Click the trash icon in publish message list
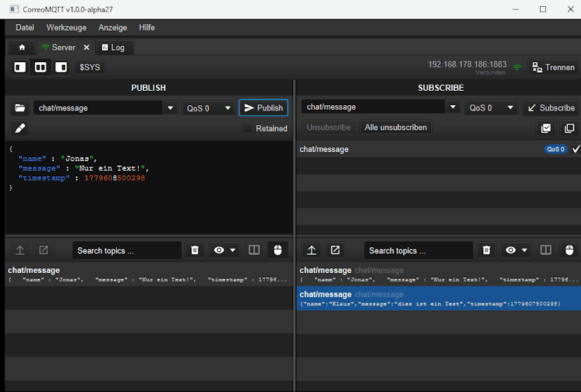Viewport: 581px width, 392px height. coord(195,250)
